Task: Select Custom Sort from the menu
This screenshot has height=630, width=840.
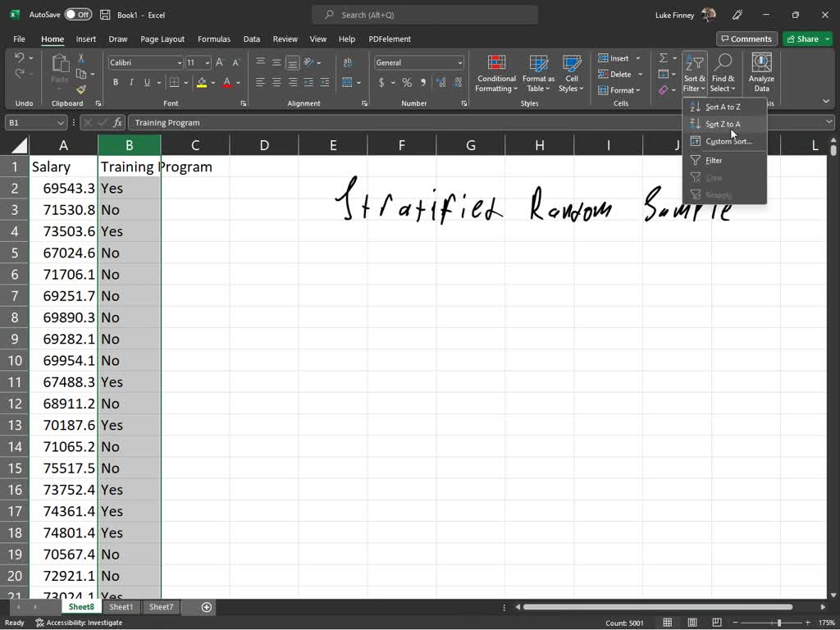Action: [725, 141]
